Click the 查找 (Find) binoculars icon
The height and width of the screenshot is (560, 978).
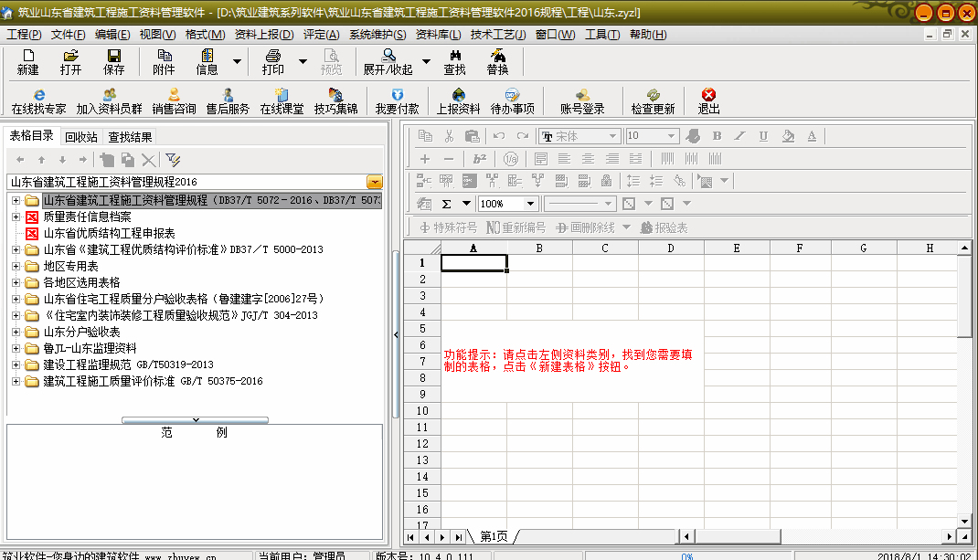coord(454,62)
